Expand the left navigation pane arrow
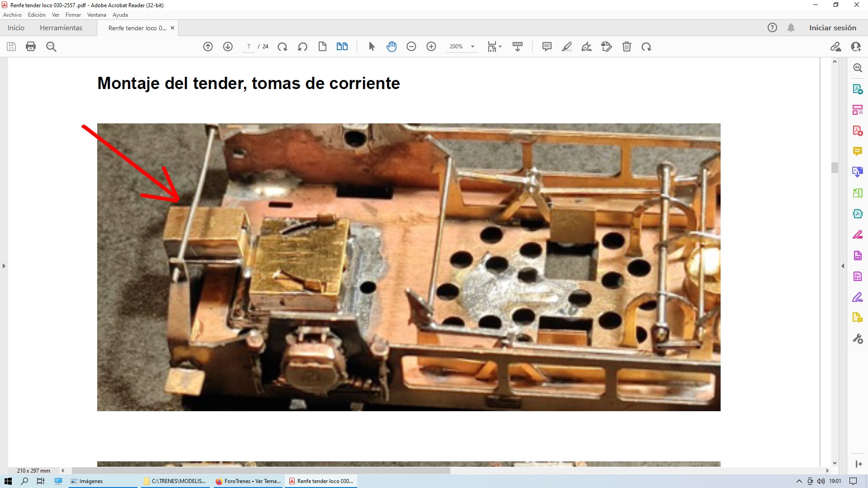Viewport: 868px width, 488px height. [x=4, y=266]
